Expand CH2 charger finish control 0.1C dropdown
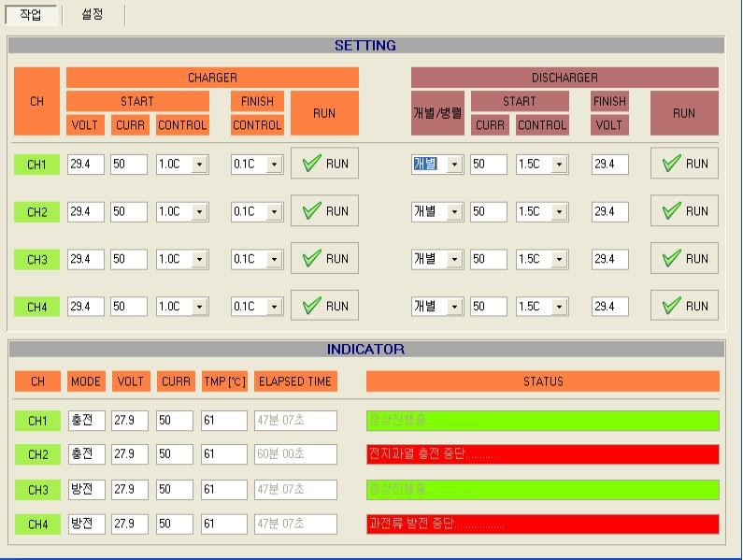Screen dimensions: 743x560 point(273,212)
